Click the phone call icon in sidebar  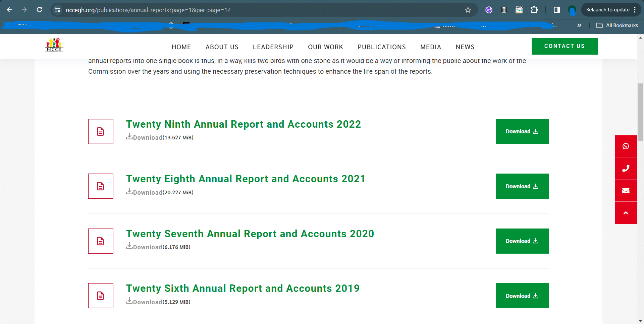(x=626, y=169)
